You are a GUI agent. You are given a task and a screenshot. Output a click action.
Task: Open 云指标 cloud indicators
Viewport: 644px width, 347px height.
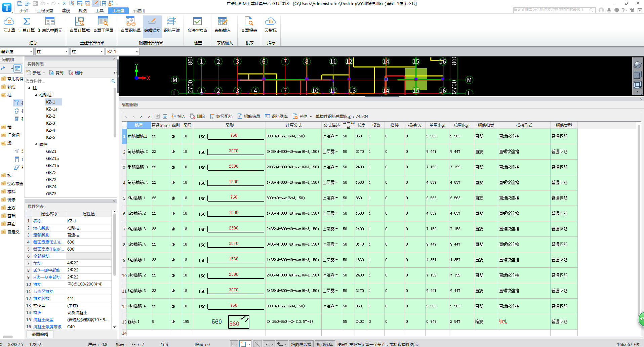[x=271, y=25]
